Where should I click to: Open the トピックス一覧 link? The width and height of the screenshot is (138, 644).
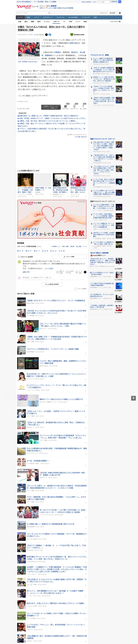[115, 21]
